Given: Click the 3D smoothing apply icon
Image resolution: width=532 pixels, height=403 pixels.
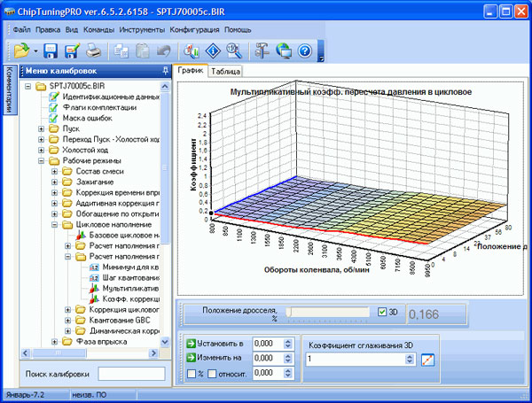Looking at the screenshot, I should point(428,360).
